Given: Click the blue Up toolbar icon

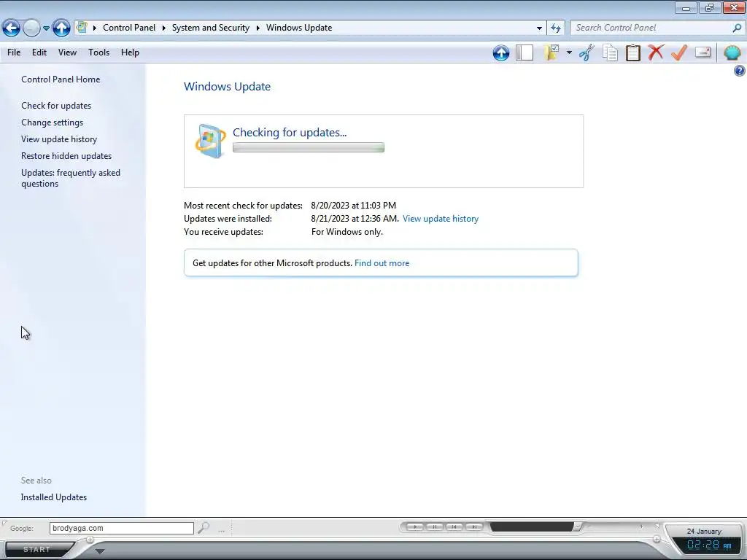Looking at the screenshot, I should tap(501, 52).
